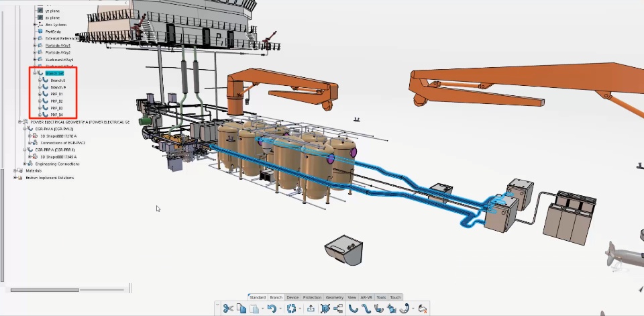The width and height of the screenshot is (644, 316).
Task: Click the branch tool icon with blue arrows
Action: 392,308
